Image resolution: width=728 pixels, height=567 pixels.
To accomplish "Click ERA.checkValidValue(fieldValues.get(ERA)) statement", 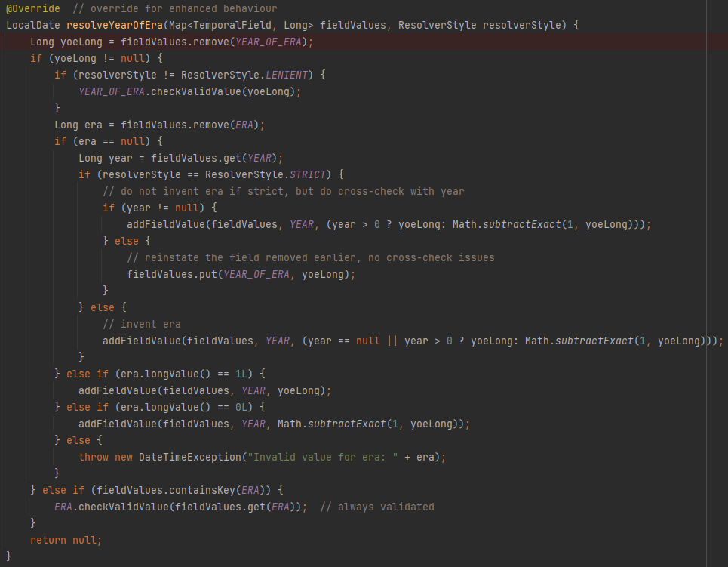I will (x=180, y=507).
